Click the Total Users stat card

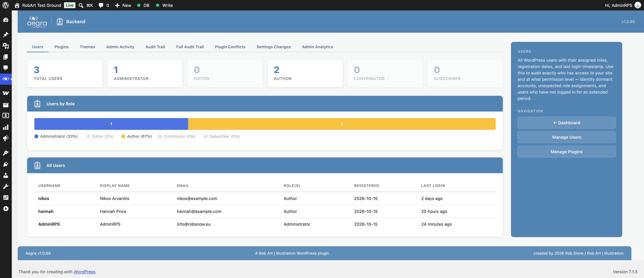tap(65, 73)
